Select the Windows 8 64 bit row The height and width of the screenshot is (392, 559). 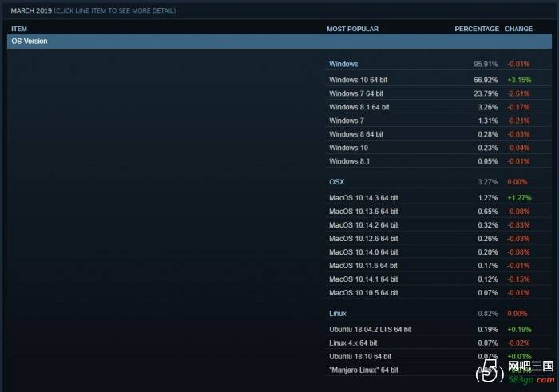438,134
